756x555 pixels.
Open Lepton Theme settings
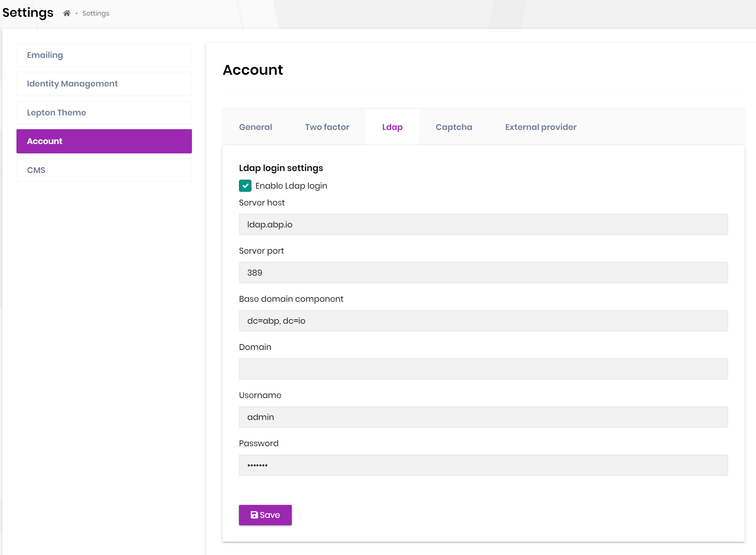click(x=104, y=113)
